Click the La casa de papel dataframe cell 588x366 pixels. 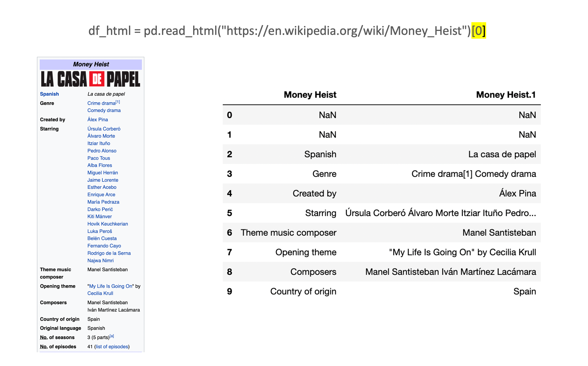pos(502,154)
